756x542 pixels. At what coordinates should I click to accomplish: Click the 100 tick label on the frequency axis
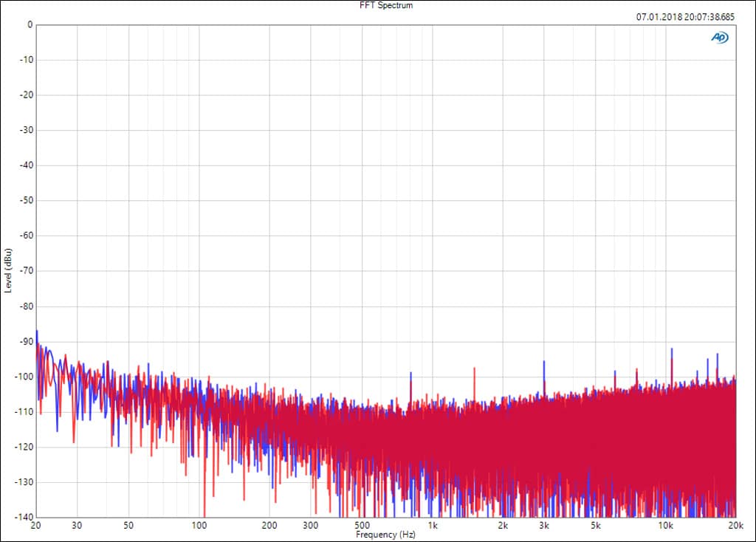pos(199,526)
